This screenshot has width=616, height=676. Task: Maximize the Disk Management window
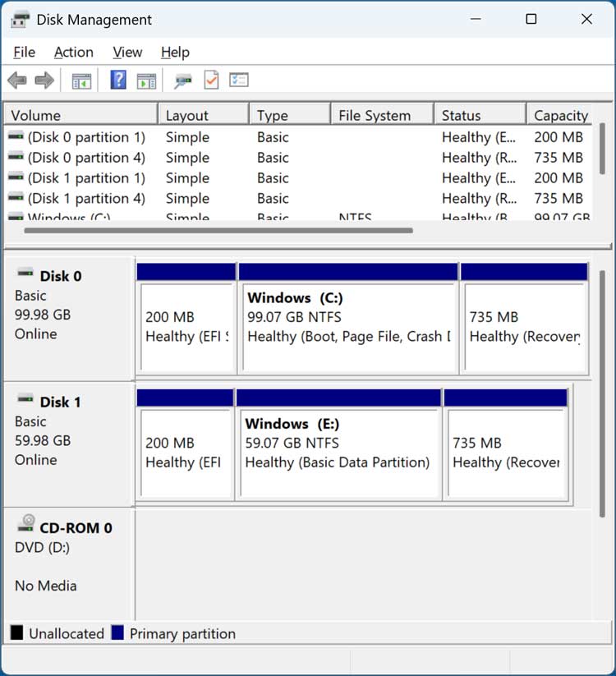[531, 19]
